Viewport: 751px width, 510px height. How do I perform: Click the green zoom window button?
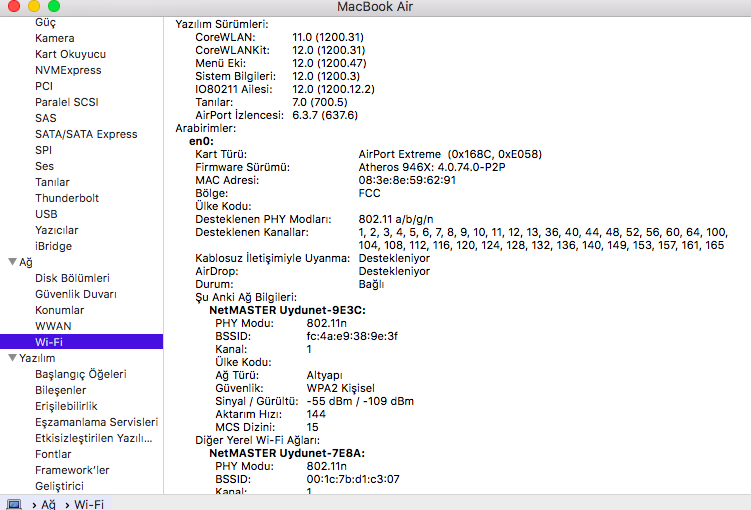click(53, 7)
